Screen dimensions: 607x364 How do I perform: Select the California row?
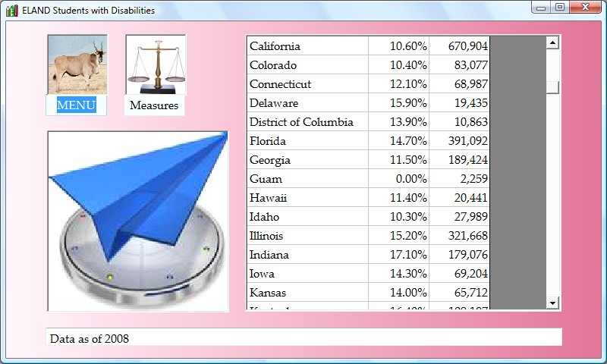coord(307,46)
